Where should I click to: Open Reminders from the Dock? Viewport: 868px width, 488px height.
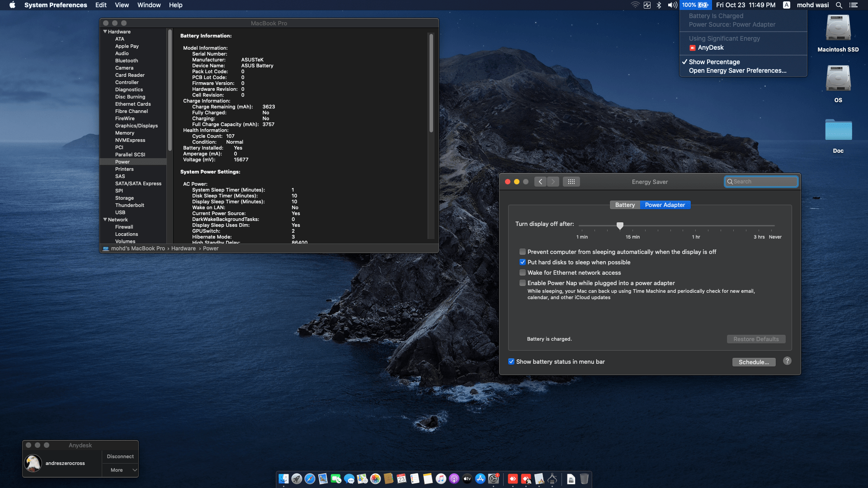(x=415, y=479)
